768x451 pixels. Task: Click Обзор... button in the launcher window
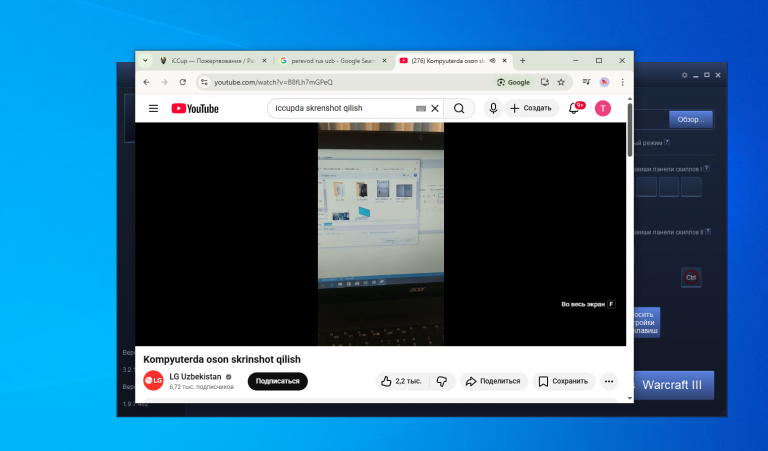click(x=691, y=119)
